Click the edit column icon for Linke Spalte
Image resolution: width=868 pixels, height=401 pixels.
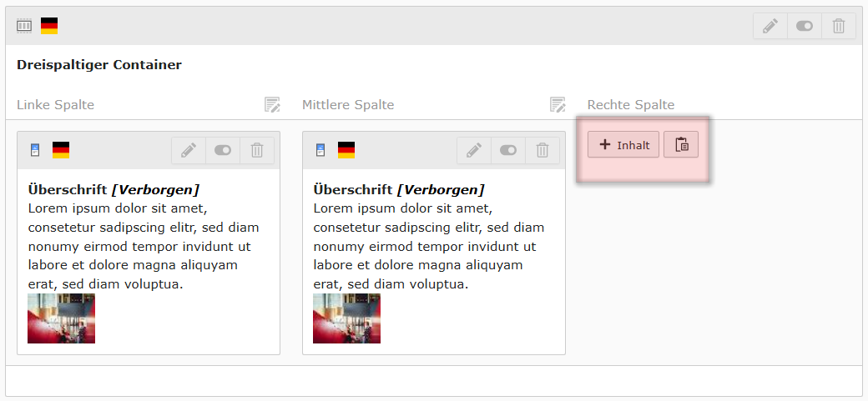coord(272,104)
